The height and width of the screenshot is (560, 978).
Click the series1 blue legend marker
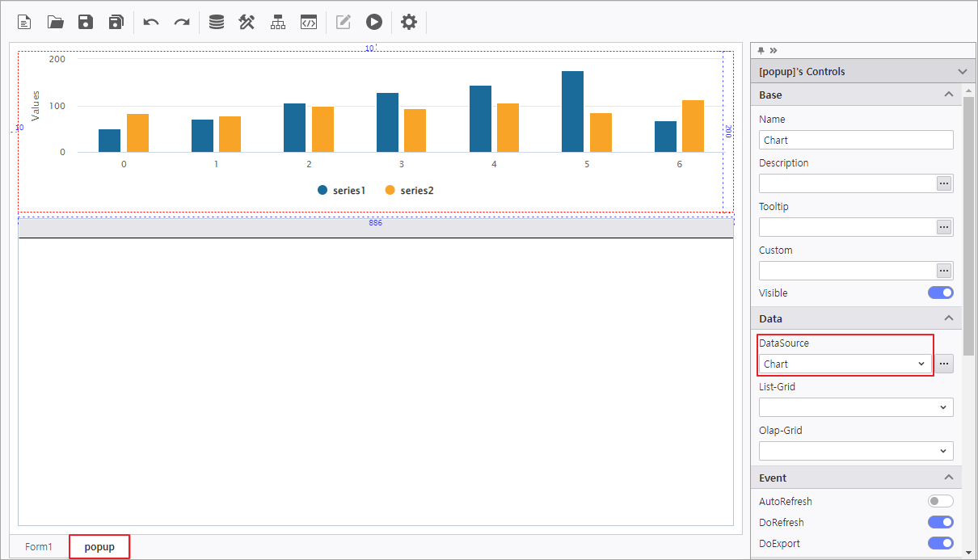coord(322,191)
